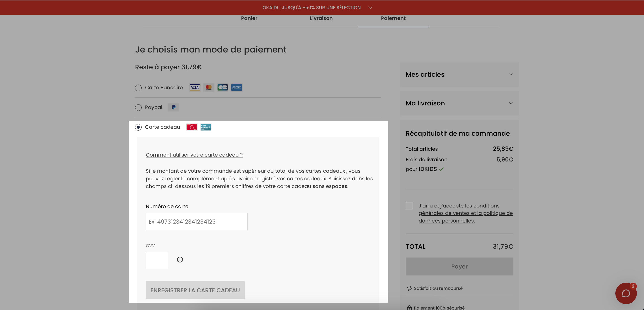This screenshot has width=644, height=310.
Task: Click the PayPal logo icon
Action: pos(173,107)
